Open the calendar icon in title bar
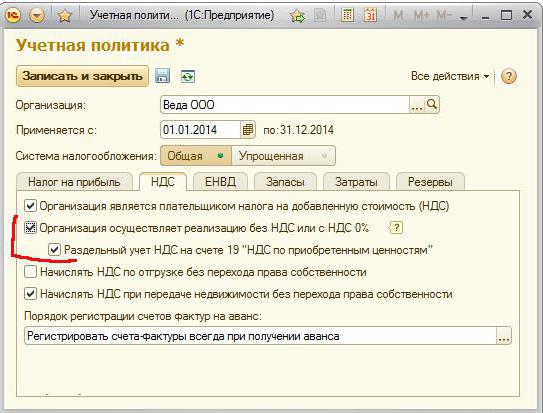 click(x=371, y=15)
